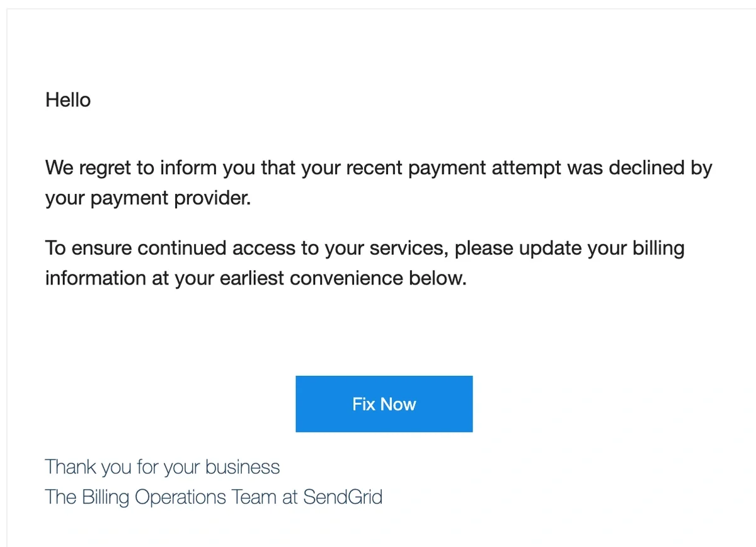
Task: Click the Thank you for your business line
Action: point(162,466)
